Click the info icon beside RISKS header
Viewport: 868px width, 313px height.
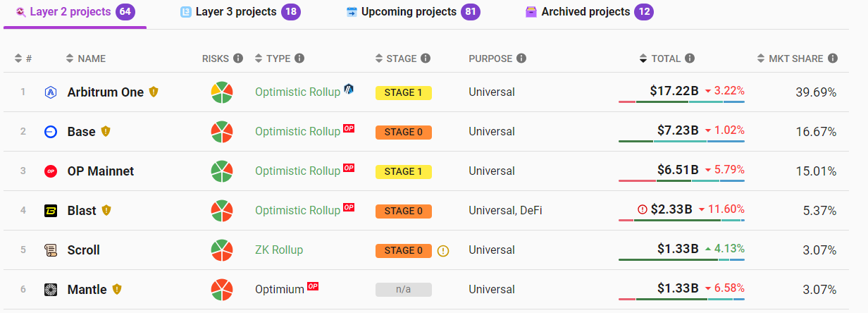click(x=238, y=59)
